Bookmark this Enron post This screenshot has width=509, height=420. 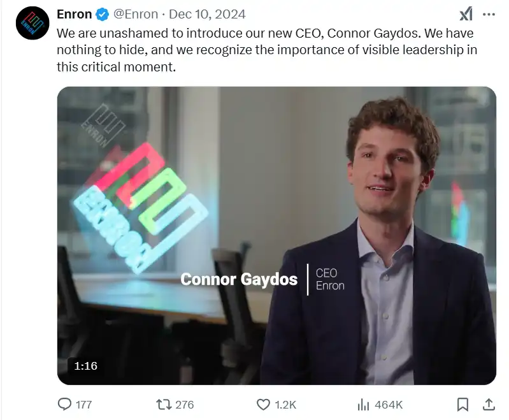click(x=463, y=404)
